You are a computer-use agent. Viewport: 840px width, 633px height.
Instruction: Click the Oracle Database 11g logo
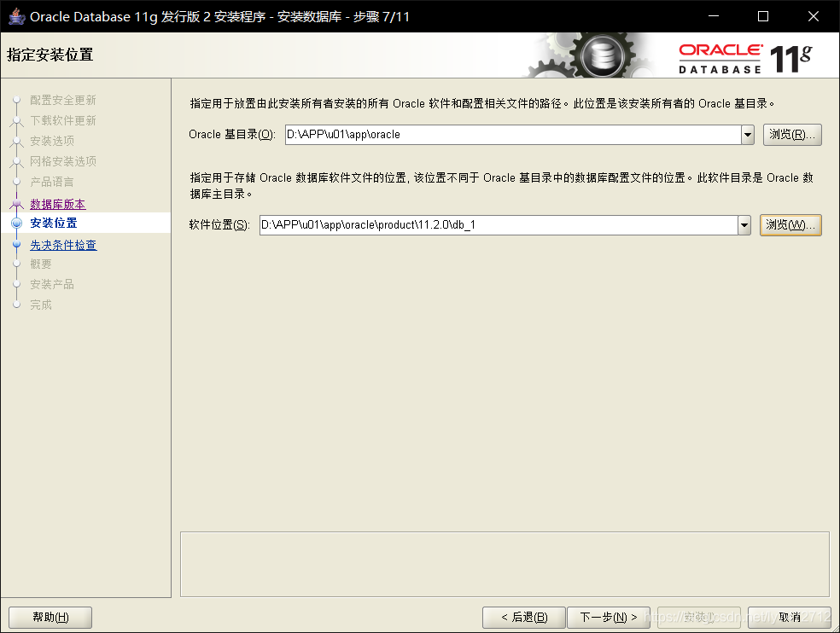point(745,58)
